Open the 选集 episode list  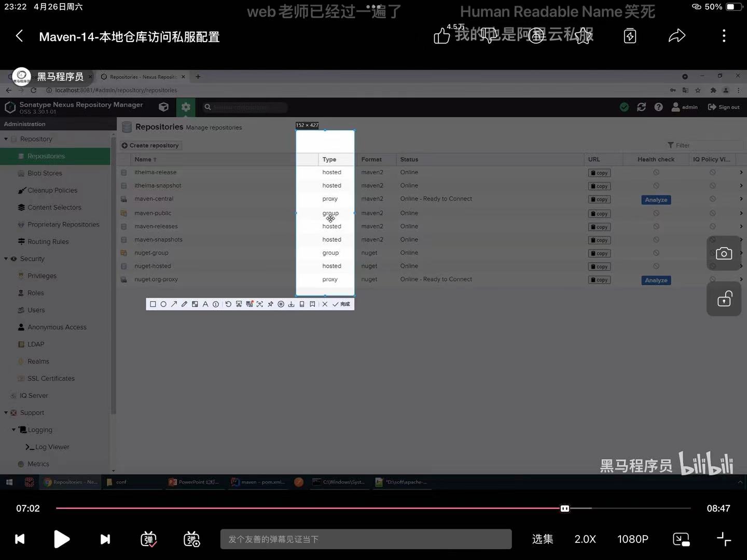click(543, 539)
